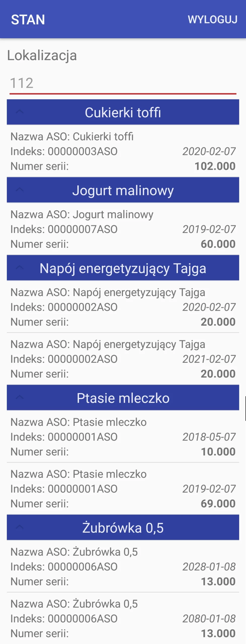Image resolution: width=246 pixels, height=644 pixels.
Task: Tap the Ptasie mleczko header title text
Action: point(123,398)
